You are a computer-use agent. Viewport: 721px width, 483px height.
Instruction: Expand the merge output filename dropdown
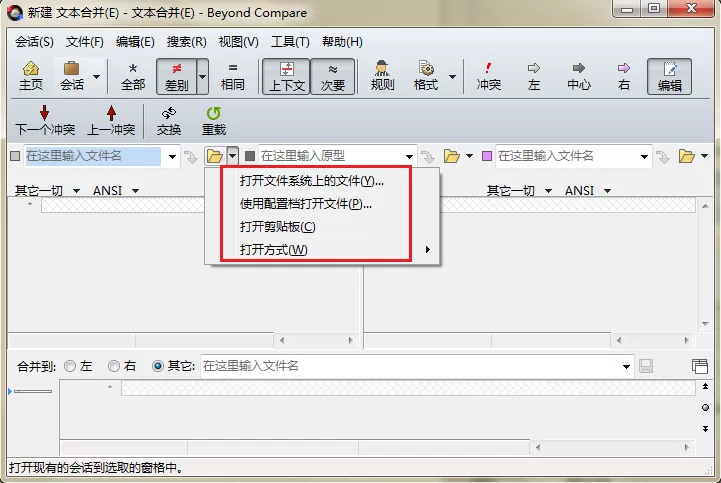[626, 367]
